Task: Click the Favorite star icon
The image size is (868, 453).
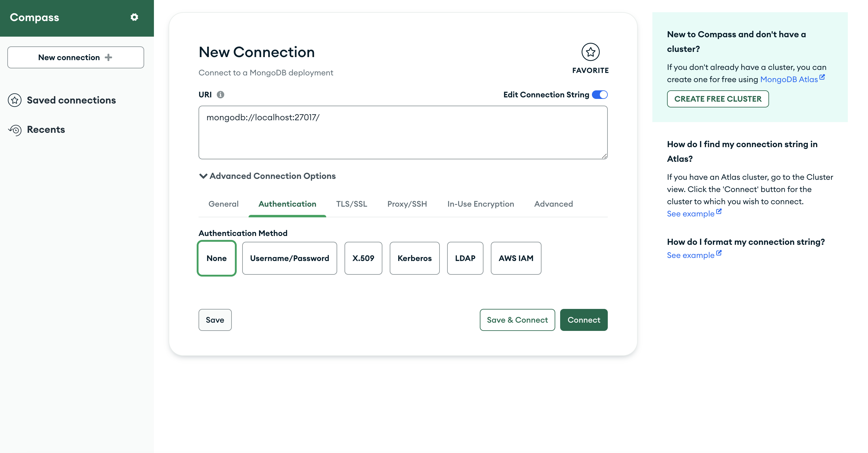Action: pyautogui.click(x=590, y=52)
